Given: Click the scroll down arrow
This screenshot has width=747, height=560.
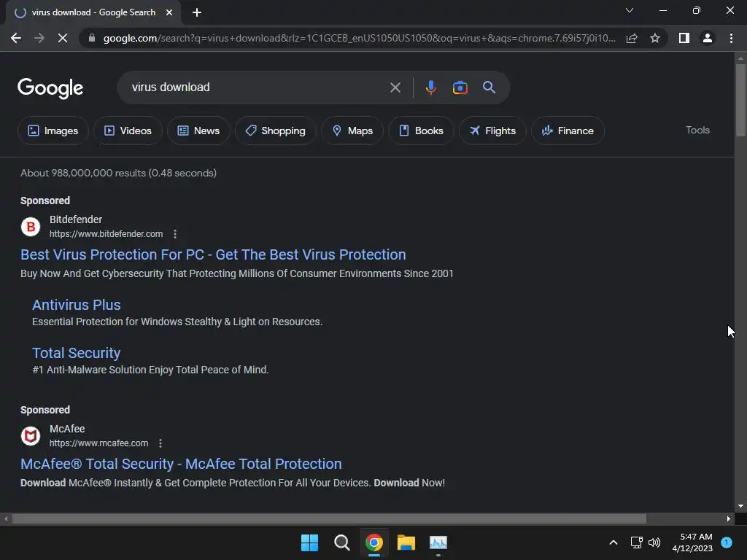Looking at the screenshot, I should pyautogui.click(x=740, y=506).
